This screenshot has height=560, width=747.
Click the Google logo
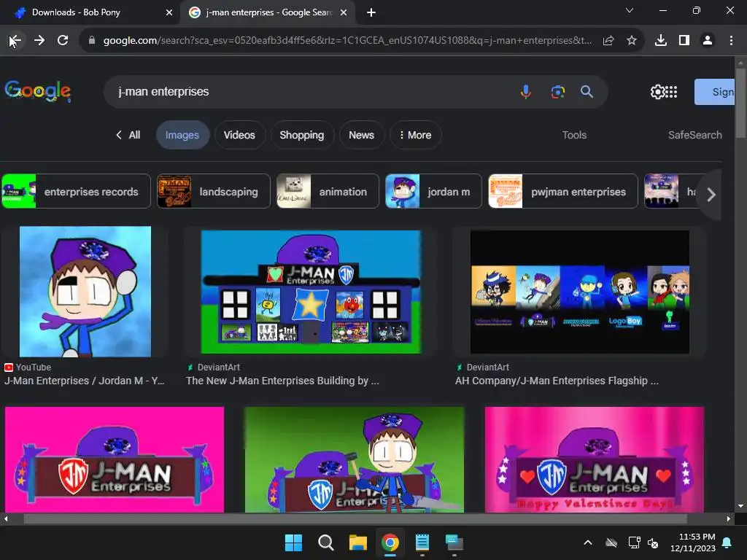(x=38, y=90)
